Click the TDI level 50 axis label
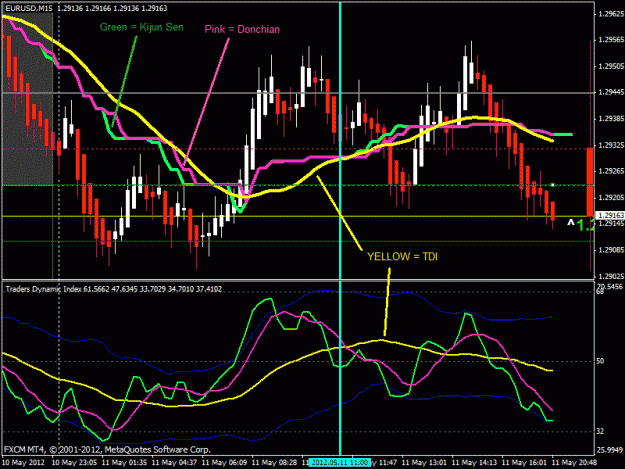This screenshot has height=469, width=625. click(x=600, y=361)
